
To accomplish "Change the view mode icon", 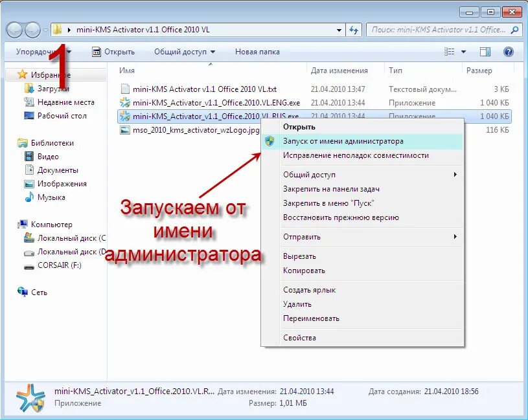I will click(x=450, y=52).
